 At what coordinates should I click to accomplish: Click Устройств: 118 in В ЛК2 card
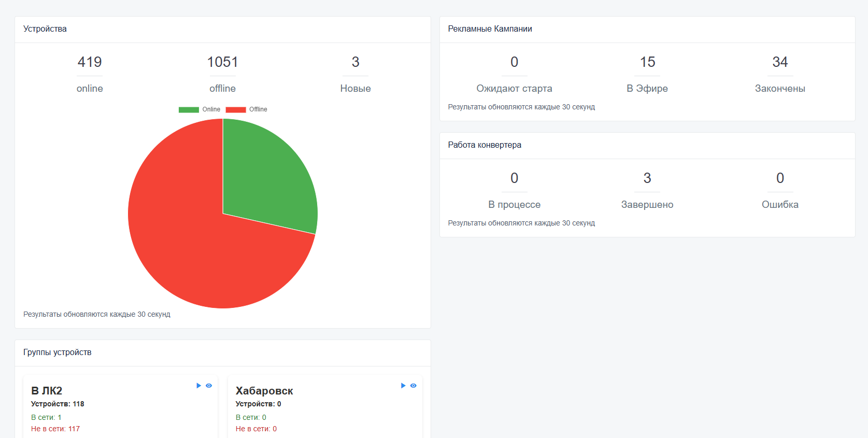pos(58,404)
